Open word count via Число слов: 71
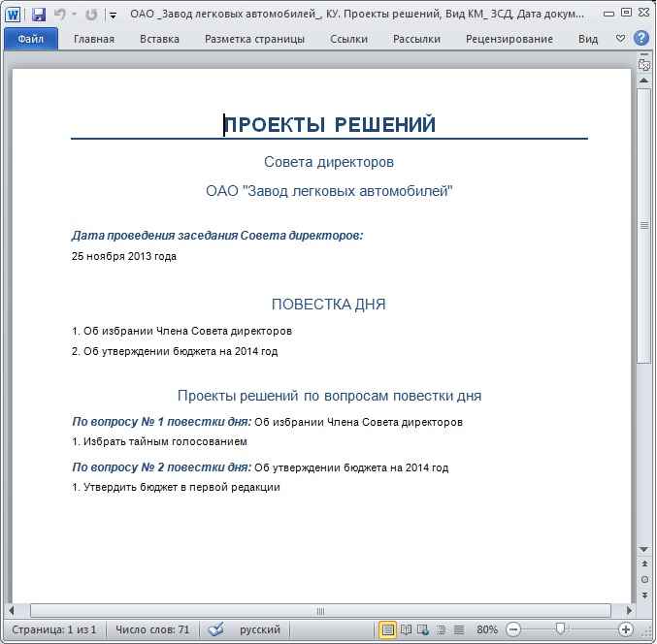 click(152, 629)
